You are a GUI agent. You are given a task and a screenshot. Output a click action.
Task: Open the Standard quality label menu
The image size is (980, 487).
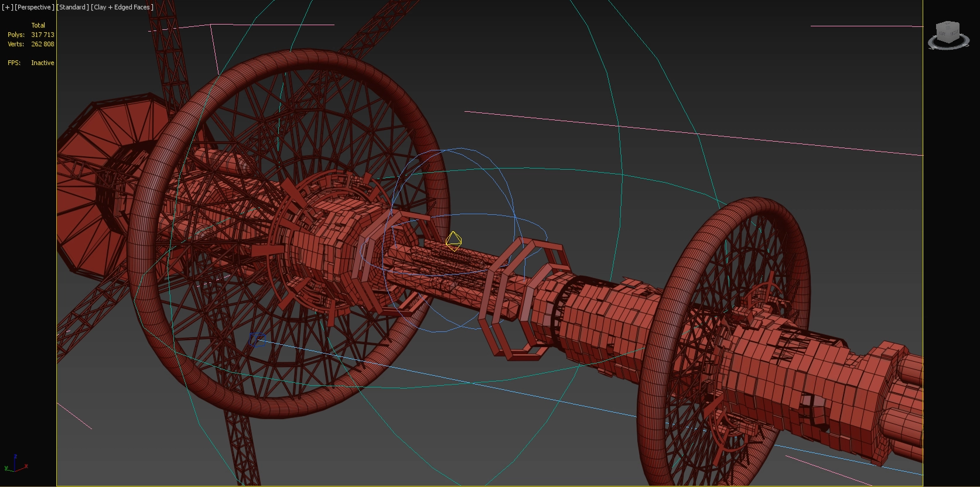pos(73,7)
